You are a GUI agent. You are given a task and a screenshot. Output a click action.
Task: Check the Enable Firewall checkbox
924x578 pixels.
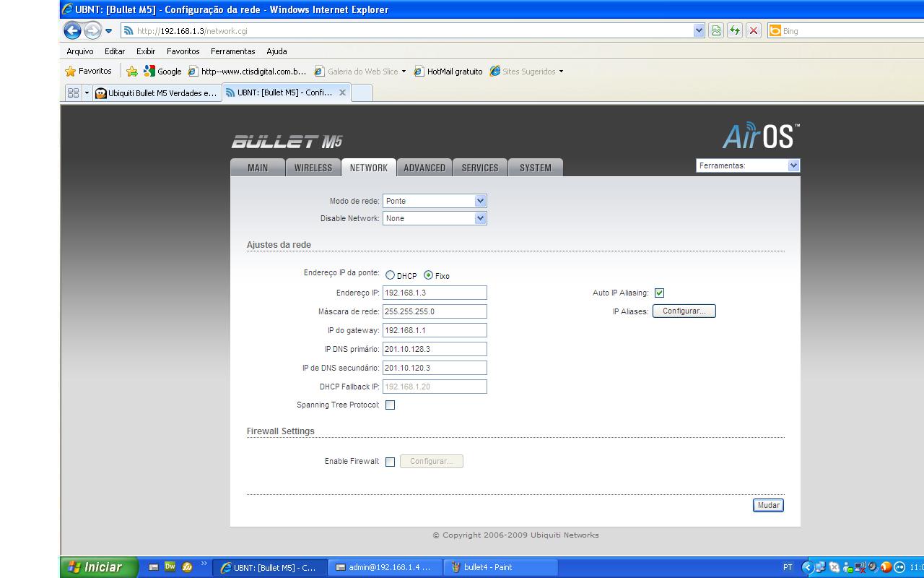click(390, 462)
